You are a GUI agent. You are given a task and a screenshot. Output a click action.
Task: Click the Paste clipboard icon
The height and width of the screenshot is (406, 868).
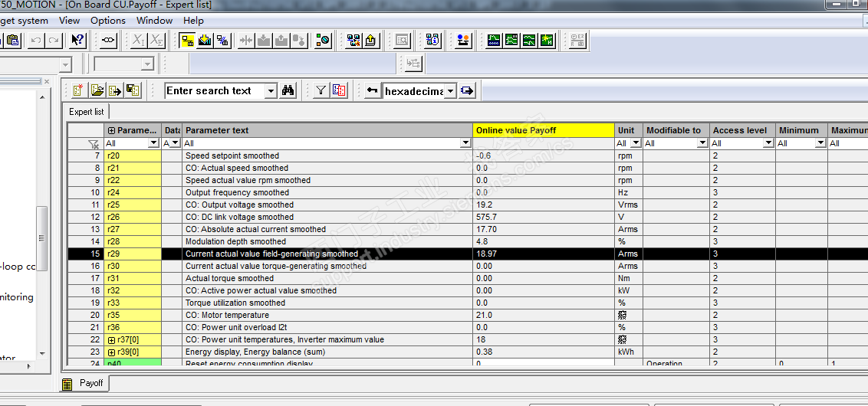[12, 41]
